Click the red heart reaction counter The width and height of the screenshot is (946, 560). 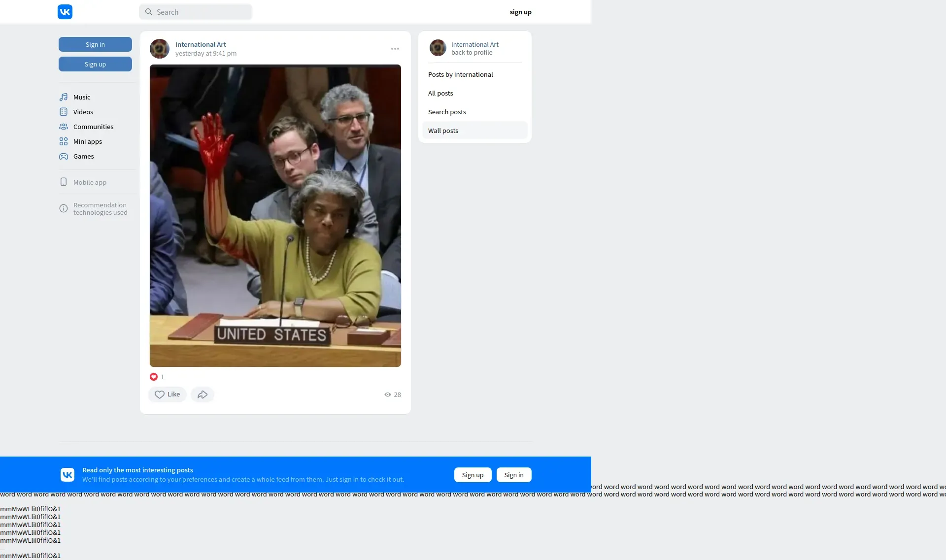pos(157,377)
